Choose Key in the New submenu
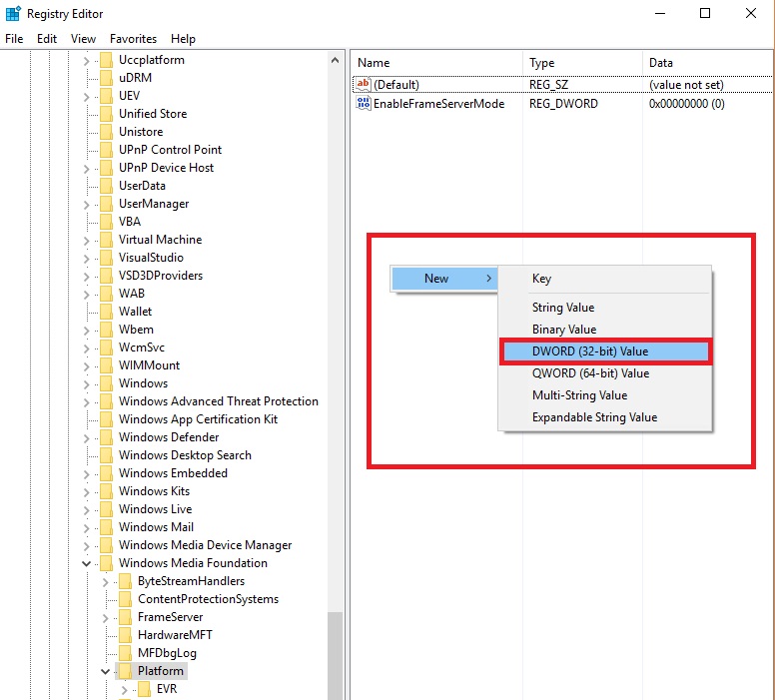This screenshot has width=775, height=700. point(605,279)
